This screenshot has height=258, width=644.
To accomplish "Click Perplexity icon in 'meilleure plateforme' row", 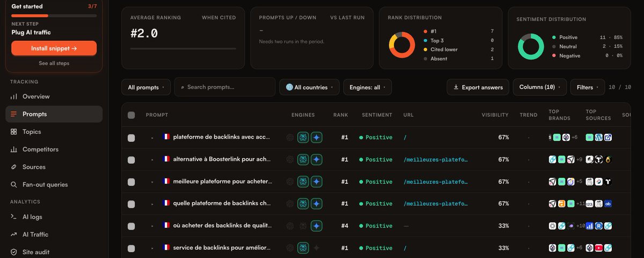I will (x=303, y=182).
